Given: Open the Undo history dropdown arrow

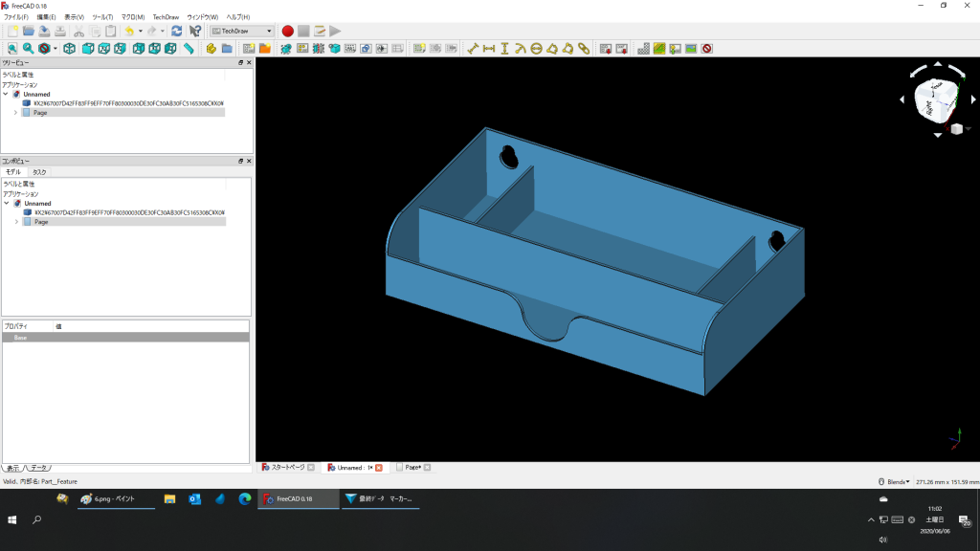Looking at the screenshot, I should click(141, 32).
